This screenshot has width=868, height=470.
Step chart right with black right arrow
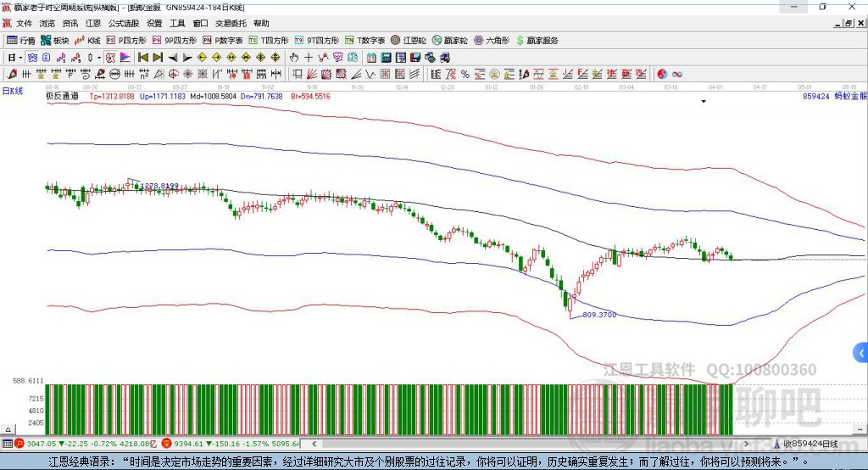[187, 58]
